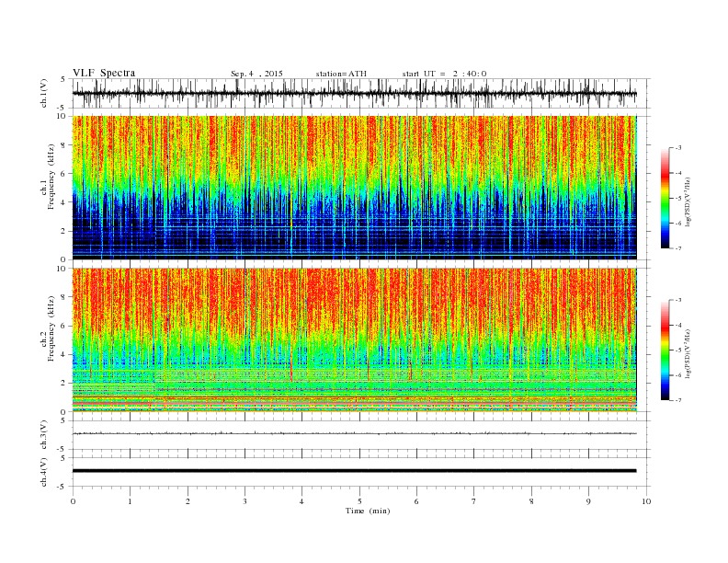Click the "Time (min)" axis title

pos(368,511)
